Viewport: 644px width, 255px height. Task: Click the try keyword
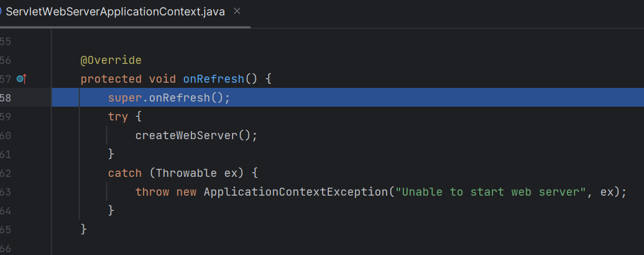(x=118, y=116)
